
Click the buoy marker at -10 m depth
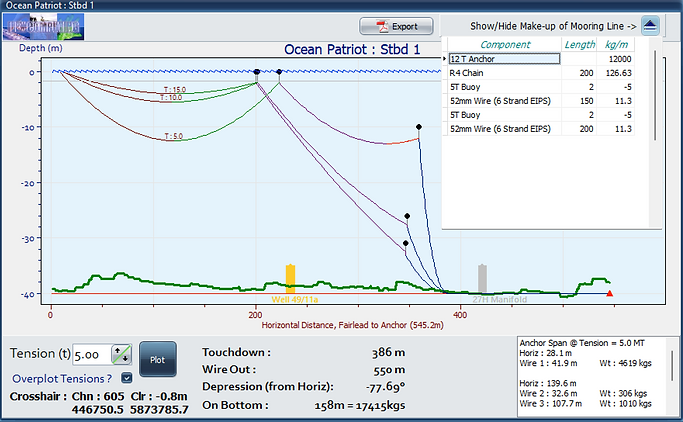(419, 127)
